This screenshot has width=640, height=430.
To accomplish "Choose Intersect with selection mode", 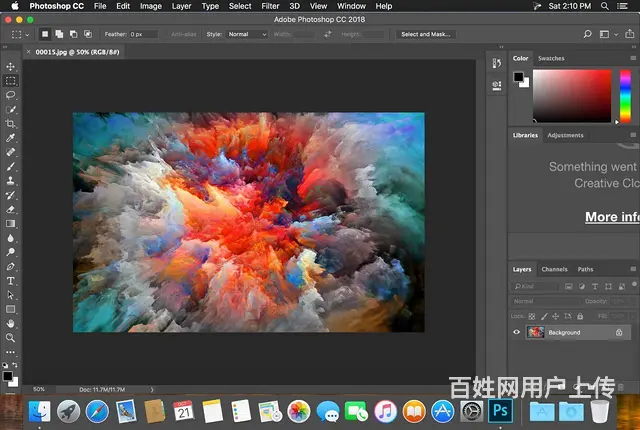I will click(x=88, y=34).
